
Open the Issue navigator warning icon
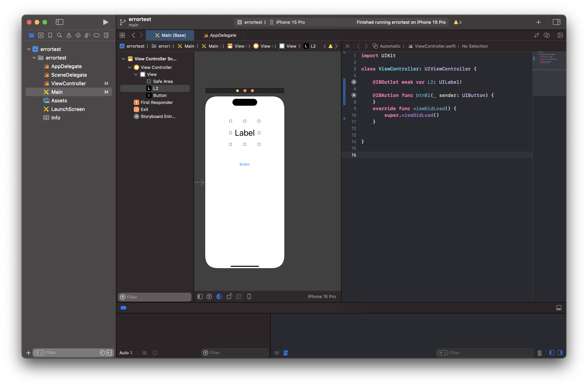pyautogui.click(x=69, y=35)
